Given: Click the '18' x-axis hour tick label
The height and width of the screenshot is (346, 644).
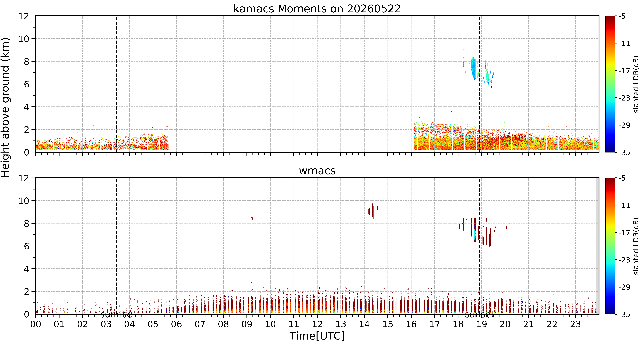Looking at the screenshot, I should pyautogui.click(x=458, y=324).
